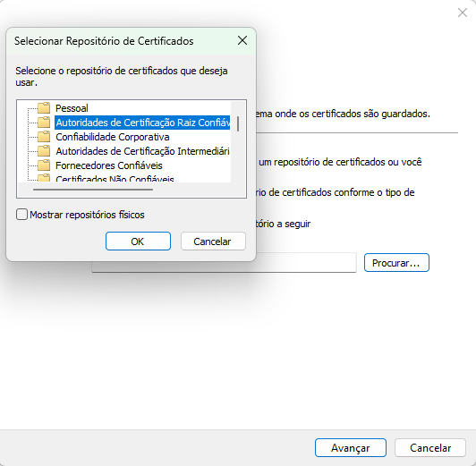The height and width of the screenshot is (466, 476).
Task: Select Autoridades de Certificação Raiz Confiáveis store
Action: (x=142, y=123)
